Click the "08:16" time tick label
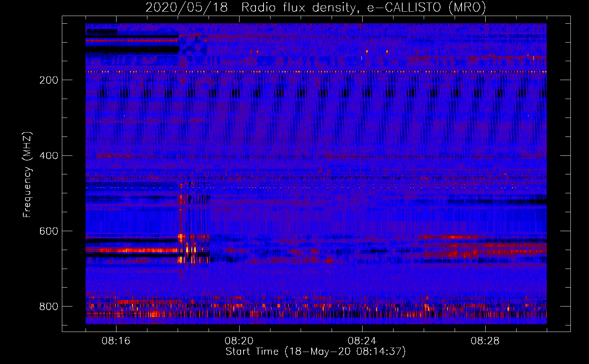Screen dimensions: 589x364 [x=116, y=341]
